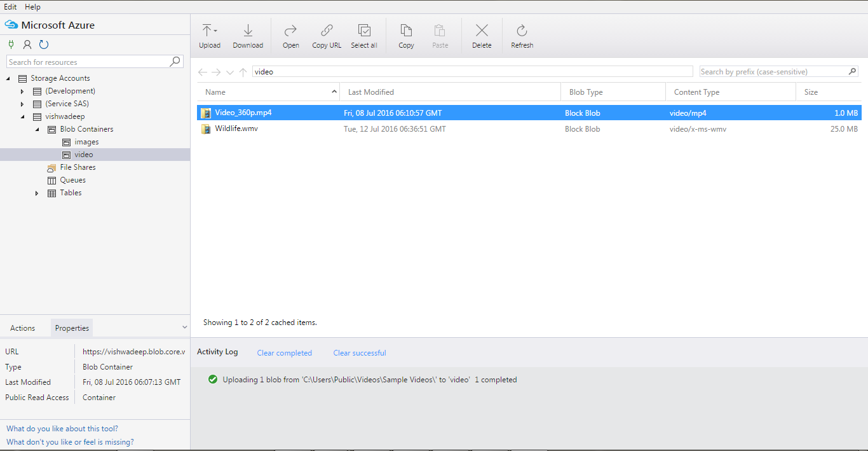Click the Public Read Access value Container

[x=99, y=398]
